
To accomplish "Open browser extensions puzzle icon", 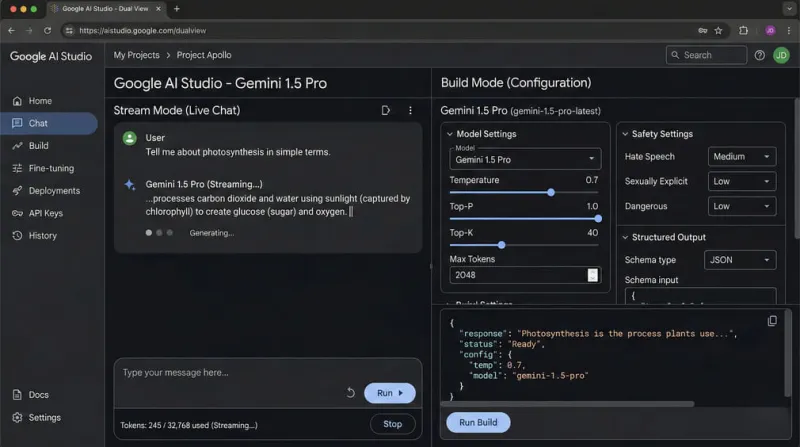I will click(x=743, y=31).
